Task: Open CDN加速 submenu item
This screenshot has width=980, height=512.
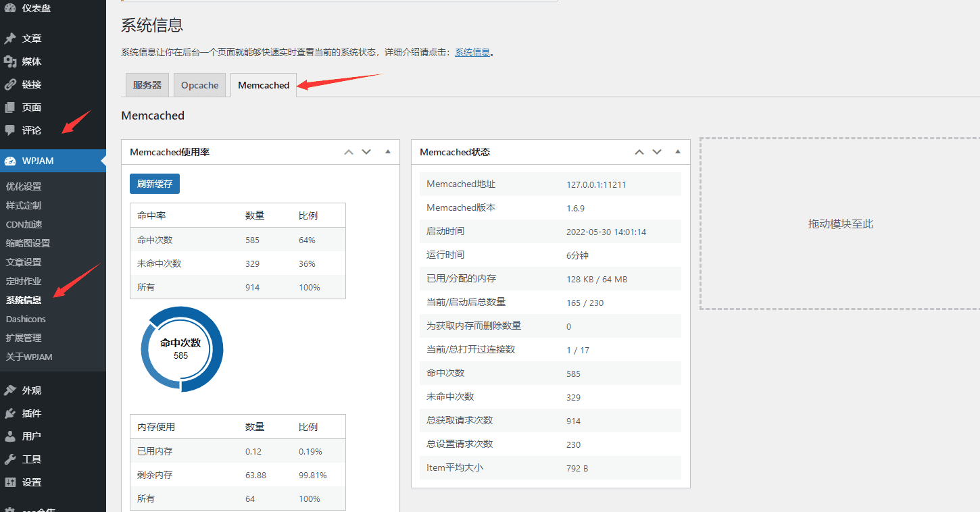Action: pos(24,224)
